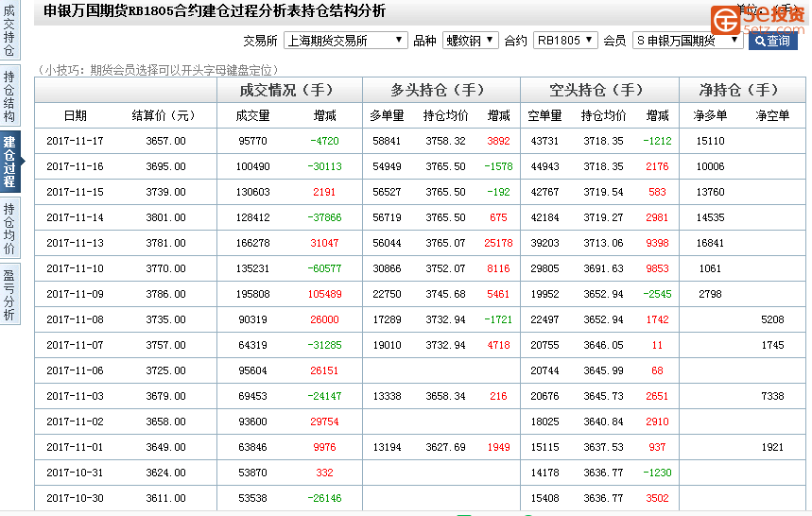Viewport: 812px width, 516px height.
Task: Open the 合约 RB1805 dropdown
Action: pyautogui.click(x=565, y=41)
